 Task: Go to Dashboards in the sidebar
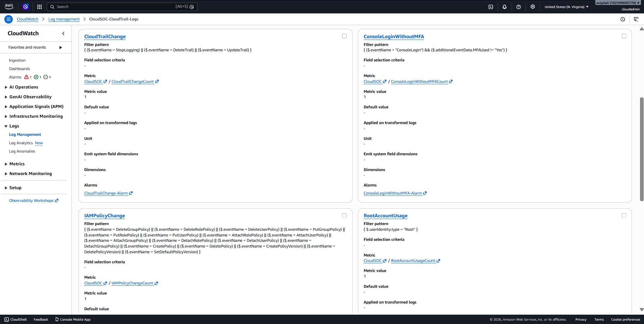click(x=19, y=69)
